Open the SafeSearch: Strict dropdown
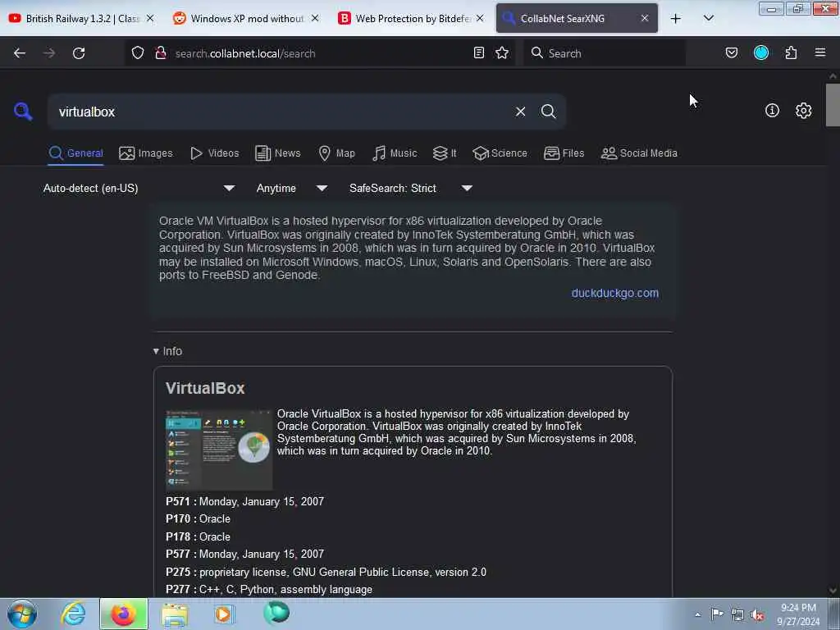This screenshot has width=840, height=630. pyautogui.click(x=411, y=188)
